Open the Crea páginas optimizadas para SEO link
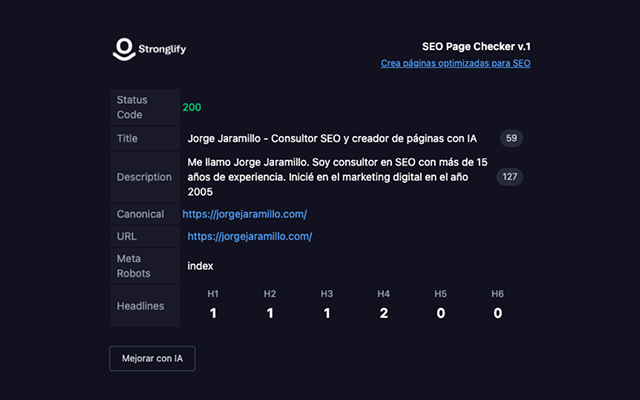This screenshot has width=640, height=400. (x=456, y=63)
